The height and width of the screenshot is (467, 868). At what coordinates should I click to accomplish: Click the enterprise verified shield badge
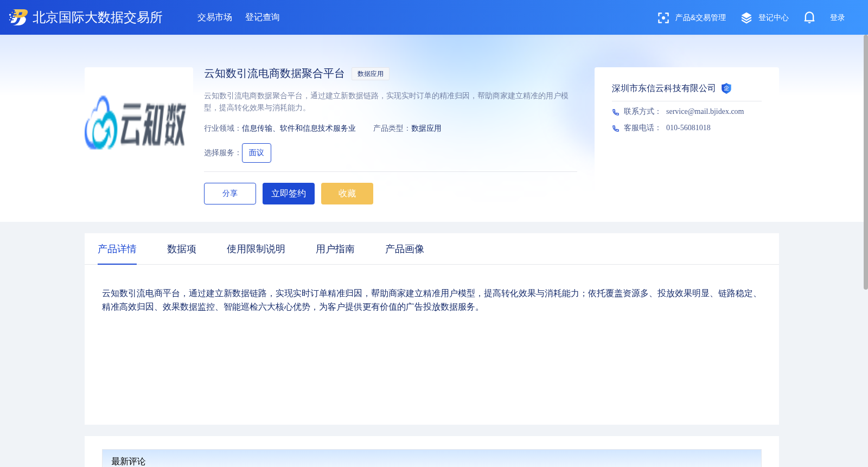726,88
